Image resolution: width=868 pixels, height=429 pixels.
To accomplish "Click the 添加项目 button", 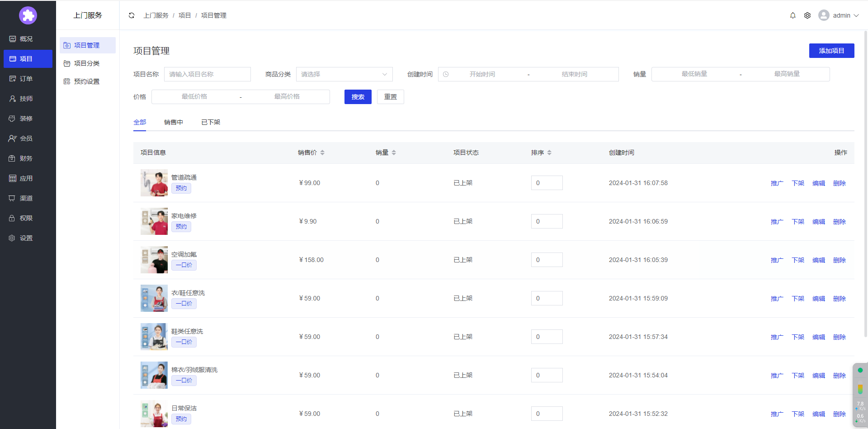I will (x=831, y=51).
